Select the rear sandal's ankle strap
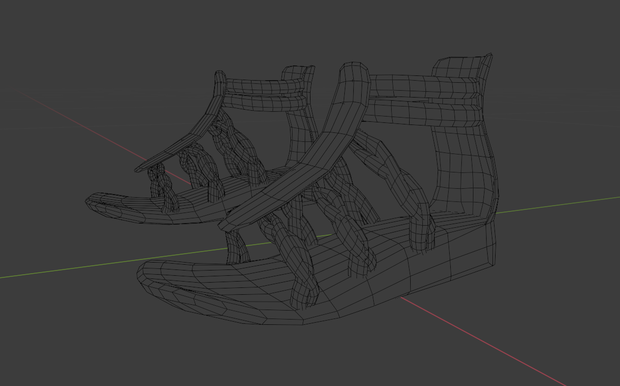 pos(263,95)
